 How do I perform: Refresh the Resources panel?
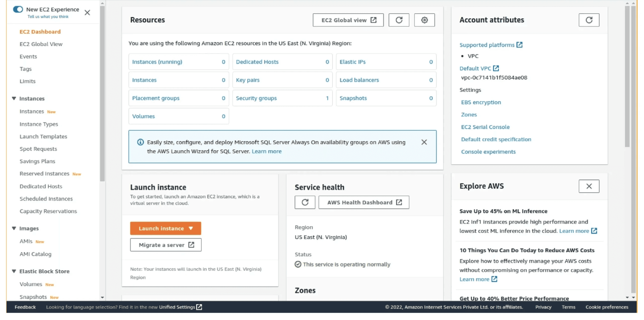tap(399, 20)
